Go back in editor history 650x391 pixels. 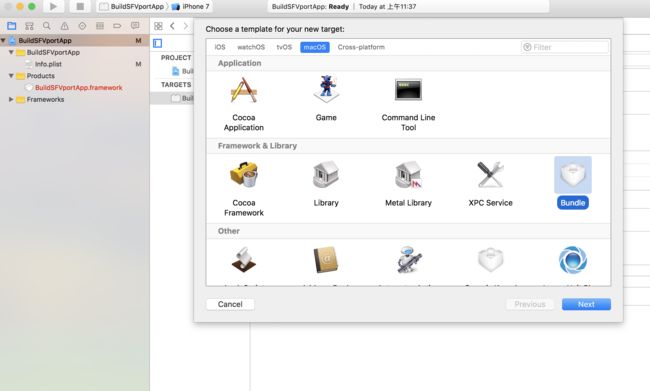[x=172, y=26]
